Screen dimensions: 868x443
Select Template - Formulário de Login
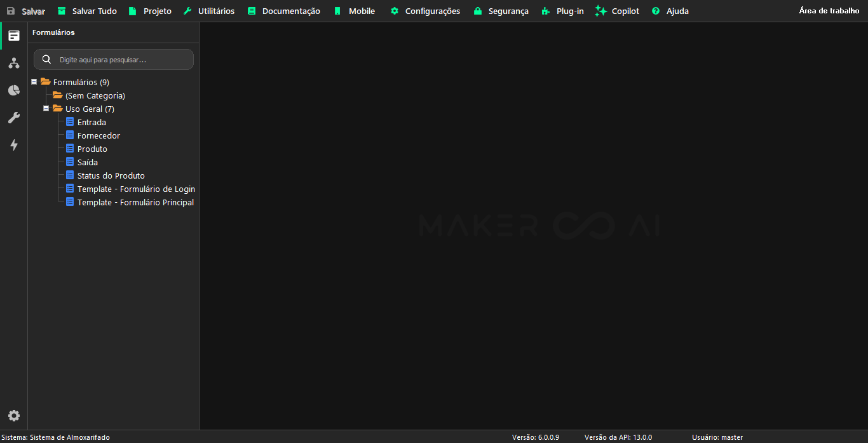point(136,189)
